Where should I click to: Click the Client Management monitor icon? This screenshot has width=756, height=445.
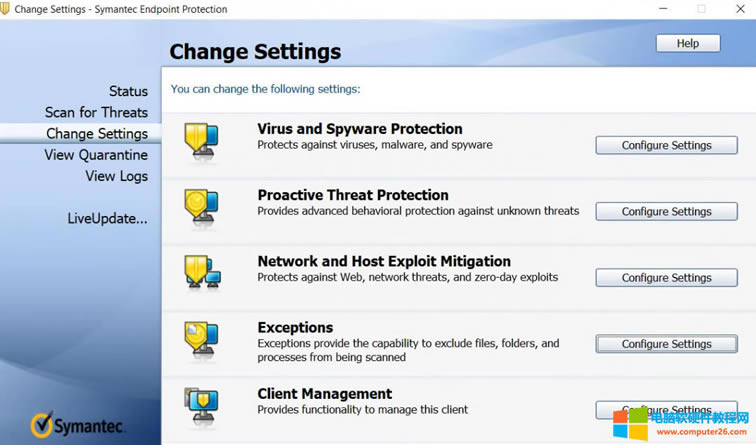tap(201, 404)
